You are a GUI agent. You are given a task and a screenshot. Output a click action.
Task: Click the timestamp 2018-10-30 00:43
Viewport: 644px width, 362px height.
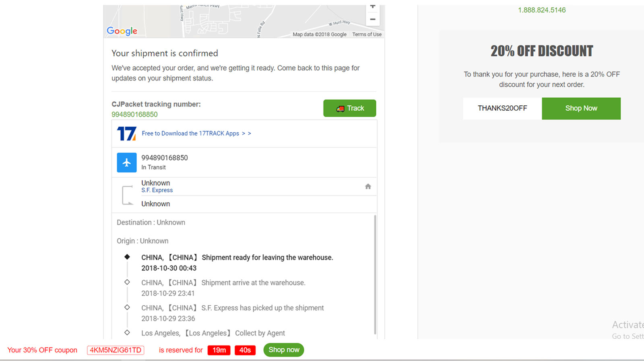pyautogui.click(x=169, y=268)
